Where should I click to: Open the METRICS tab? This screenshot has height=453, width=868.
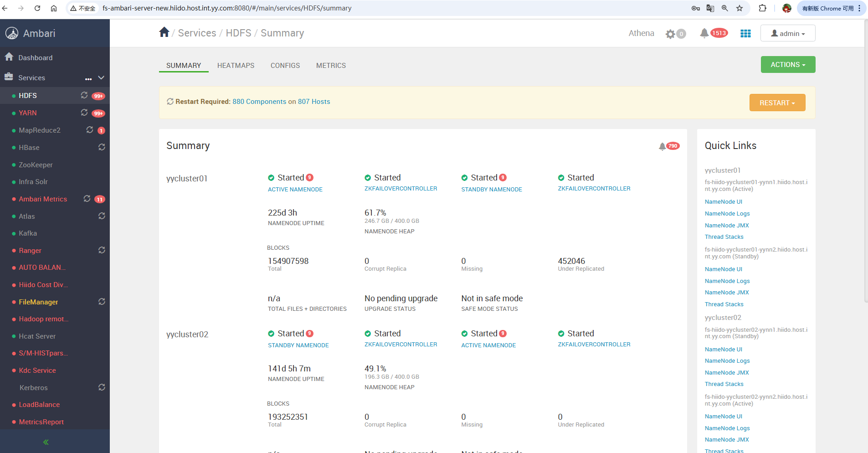coord(331,66)
